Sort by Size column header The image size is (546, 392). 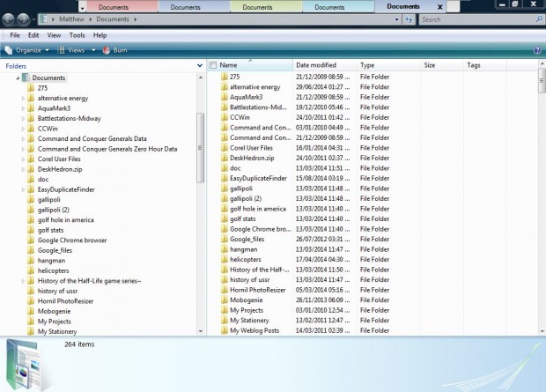[442, 65]
